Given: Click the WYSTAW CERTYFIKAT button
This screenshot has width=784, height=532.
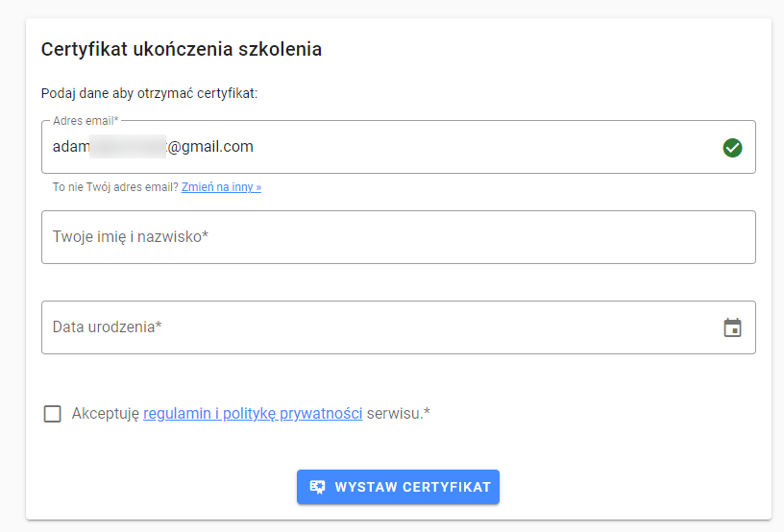Looking at the screenshot, I should coord(398,487).
